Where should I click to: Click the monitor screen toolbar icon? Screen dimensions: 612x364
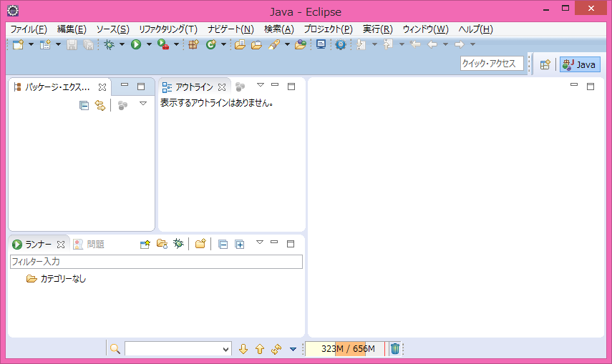[x=321, y=44]
